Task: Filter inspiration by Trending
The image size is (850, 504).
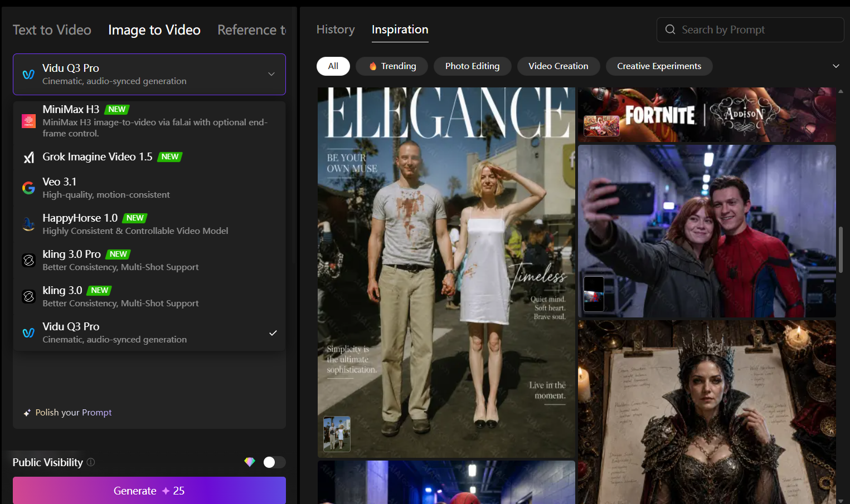Action: click(x=392, y=66)
